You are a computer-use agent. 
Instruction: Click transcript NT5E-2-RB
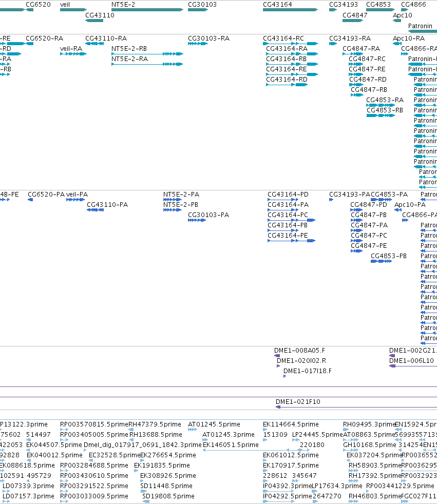(129, 49)
